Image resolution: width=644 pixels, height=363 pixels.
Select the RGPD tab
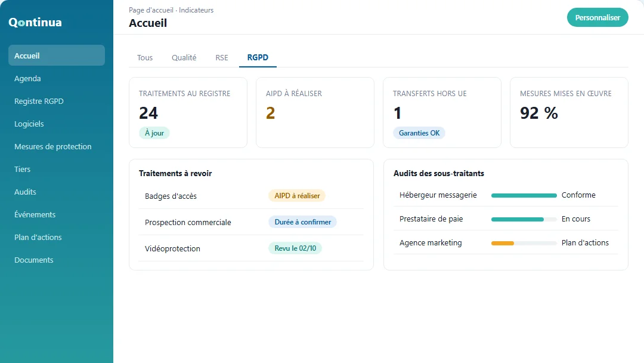tap(258, 57)
